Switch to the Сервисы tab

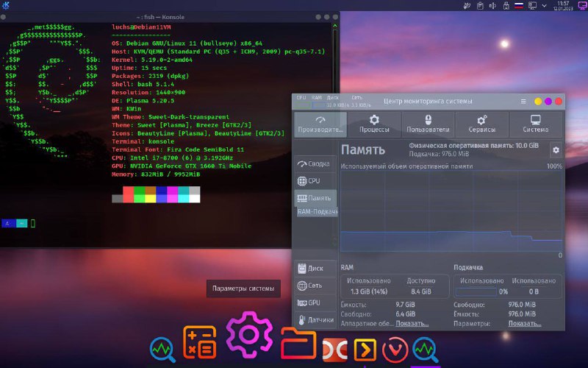482,124
